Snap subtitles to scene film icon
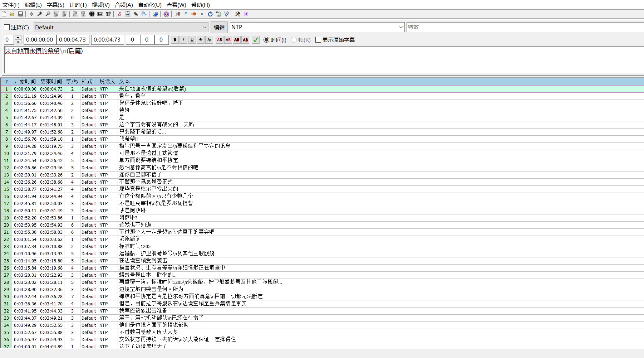Viewport: 644px width, 358px height. 100,14
